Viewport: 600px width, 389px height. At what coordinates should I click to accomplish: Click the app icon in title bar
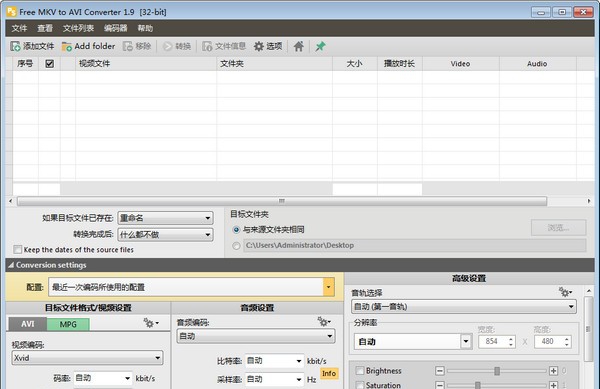(11, 12)
